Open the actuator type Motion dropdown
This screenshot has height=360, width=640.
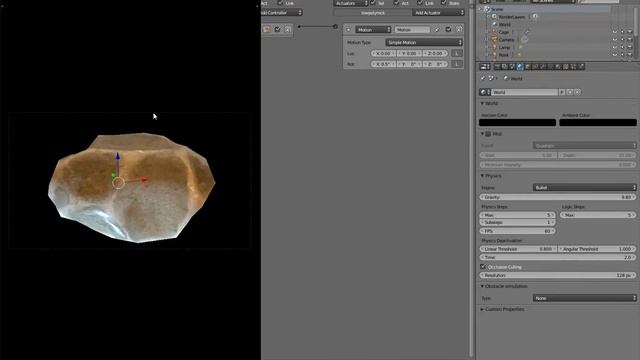click(373, 29)
